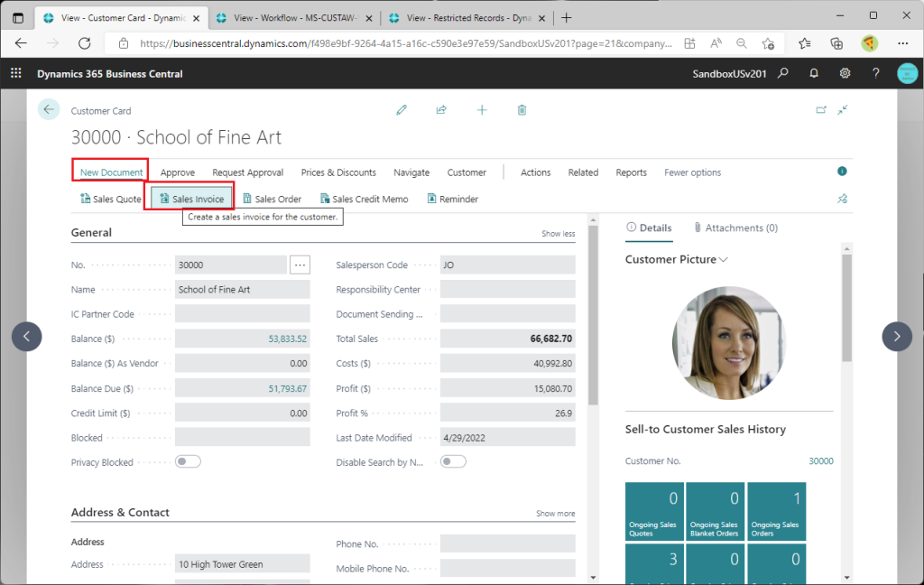The width and height of the screenshot is (924, 585).
Task: Click the customer picture thumbnail
Action: (729, 343)
